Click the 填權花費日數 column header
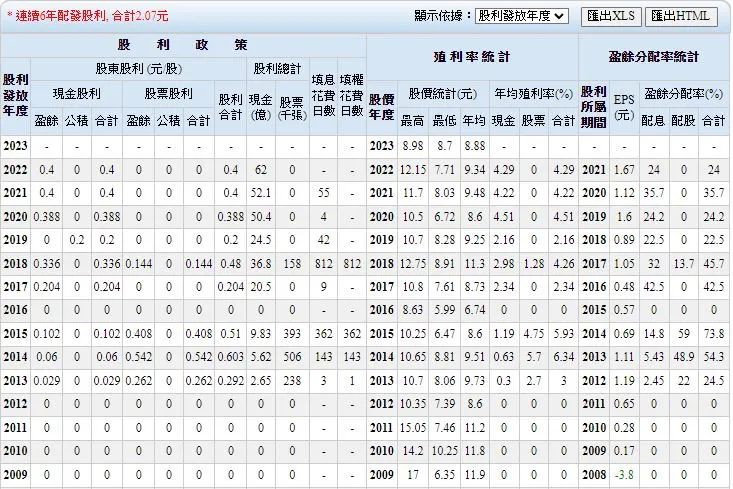 (352, 95)
